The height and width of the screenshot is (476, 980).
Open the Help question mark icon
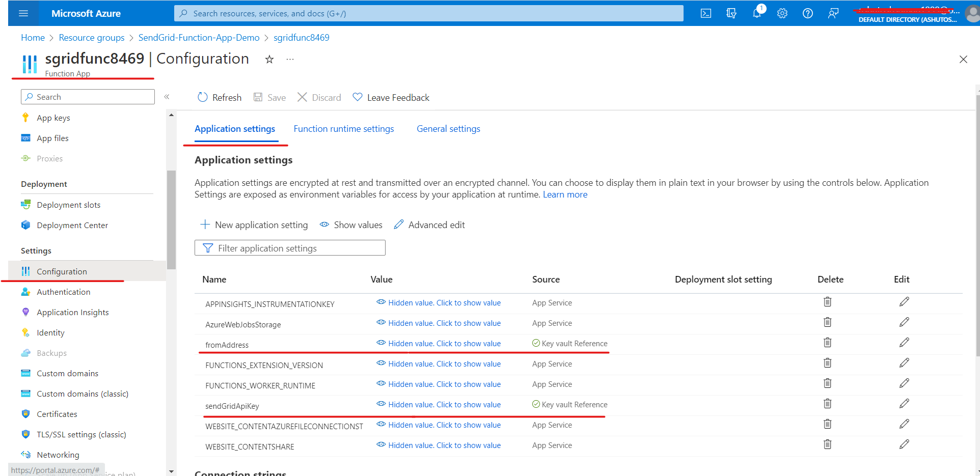(807, 13)
